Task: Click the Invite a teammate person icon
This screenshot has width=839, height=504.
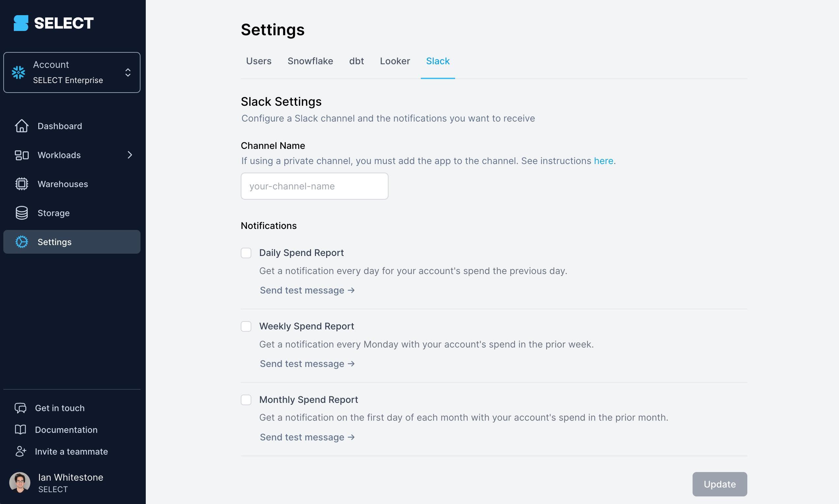Action: [20, 451]
